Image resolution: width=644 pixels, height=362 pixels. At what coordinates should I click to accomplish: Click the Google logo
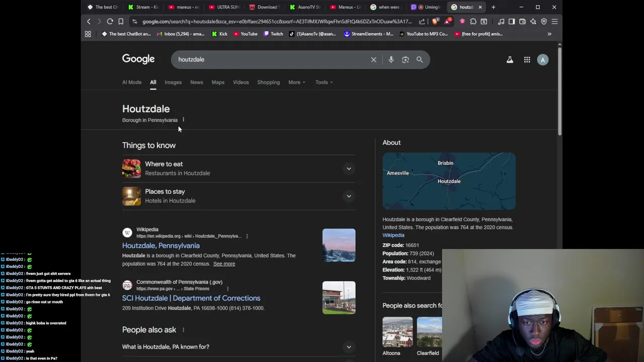tap(138, 59)
